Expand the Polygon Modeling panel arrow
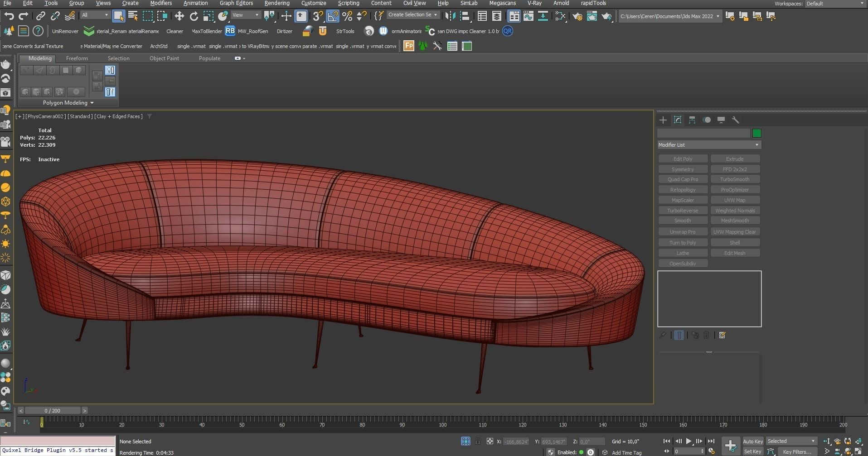 click(92, 103)
